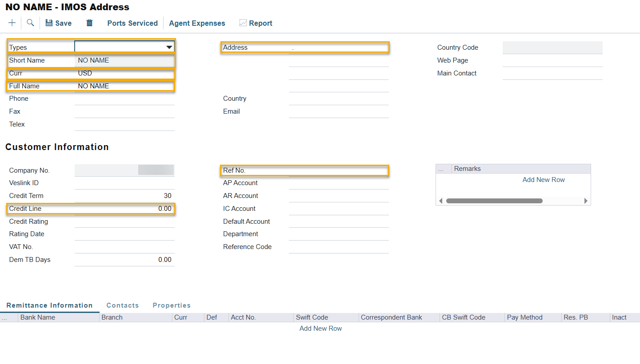640x364 pixels.
Task: Click the trash delete icon
Action: coord(89,23)
